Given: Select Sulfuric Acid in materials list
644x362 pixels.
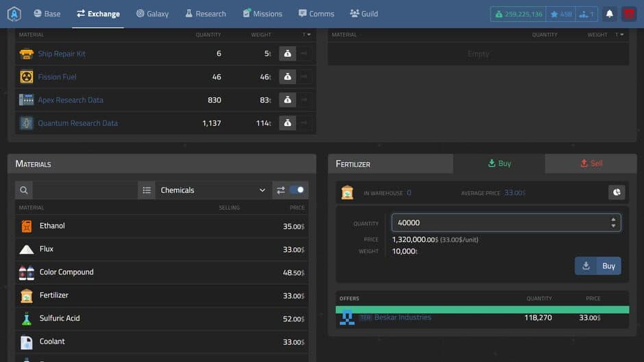Looking at the screenshot, I should click(x=60, y=318).
